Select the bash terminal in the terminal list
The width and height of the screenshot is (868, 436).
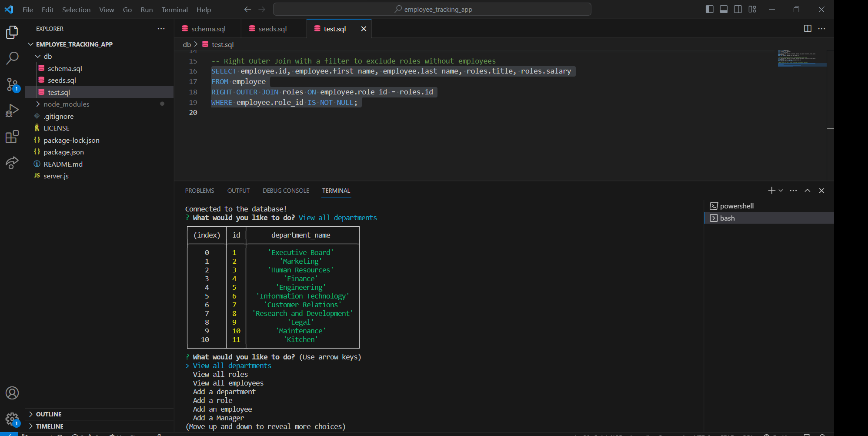pos(728,218)
